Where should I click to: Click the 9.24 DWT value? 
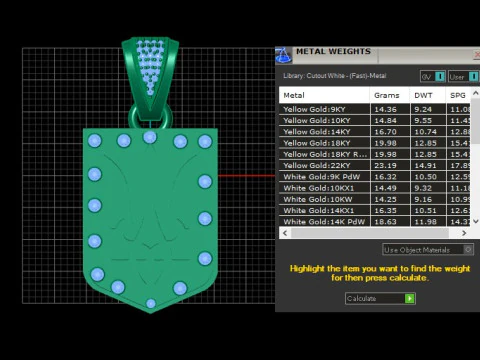[x=423, y=109]
